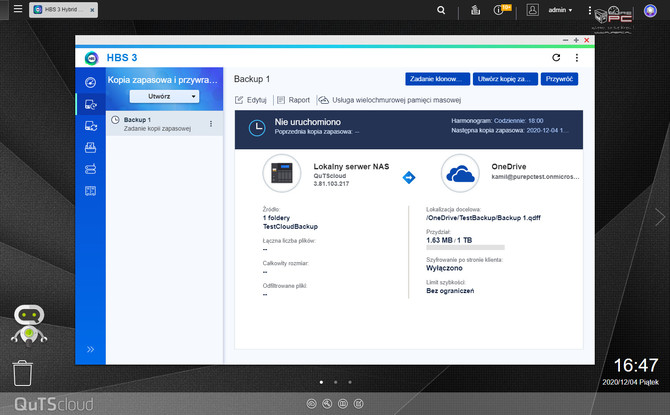Open the dashboard circle icon at top right
This screenshot has height=415, width=670.
(650, 11)
